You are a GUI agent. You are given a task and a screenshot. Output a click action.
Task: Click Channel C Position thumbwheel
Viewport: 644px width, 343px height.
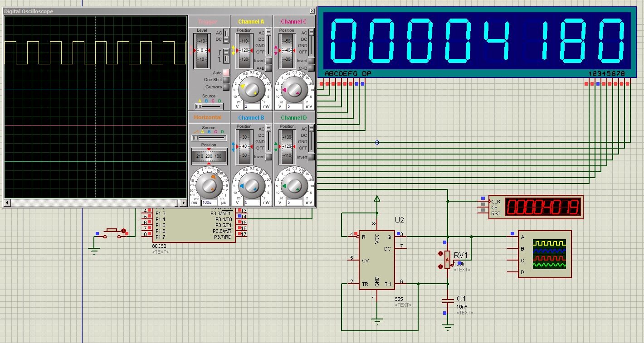click(x=287, y=50)
